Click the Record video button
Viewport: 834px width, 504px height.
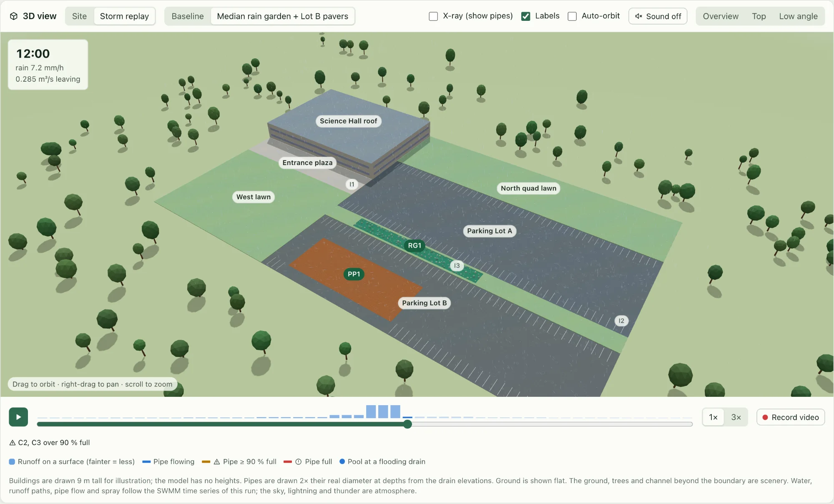791,417
